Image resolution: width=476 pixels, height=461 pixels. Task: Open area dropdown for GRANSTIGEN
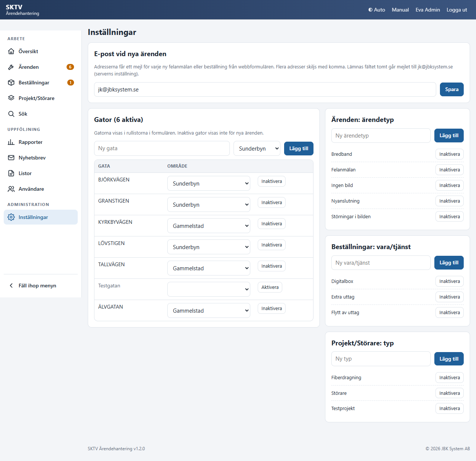209,204
